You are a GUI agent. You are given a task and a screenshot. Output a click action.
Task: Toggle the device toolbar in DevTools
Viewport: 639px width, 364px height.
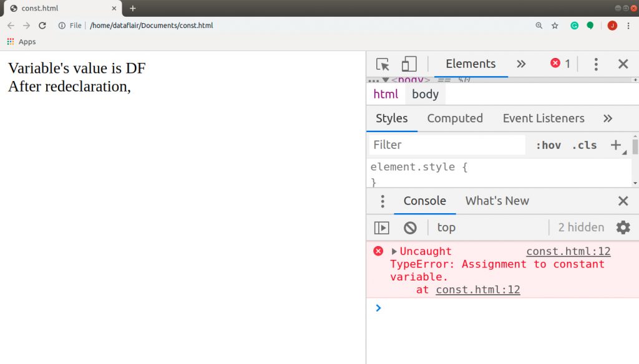409,64
